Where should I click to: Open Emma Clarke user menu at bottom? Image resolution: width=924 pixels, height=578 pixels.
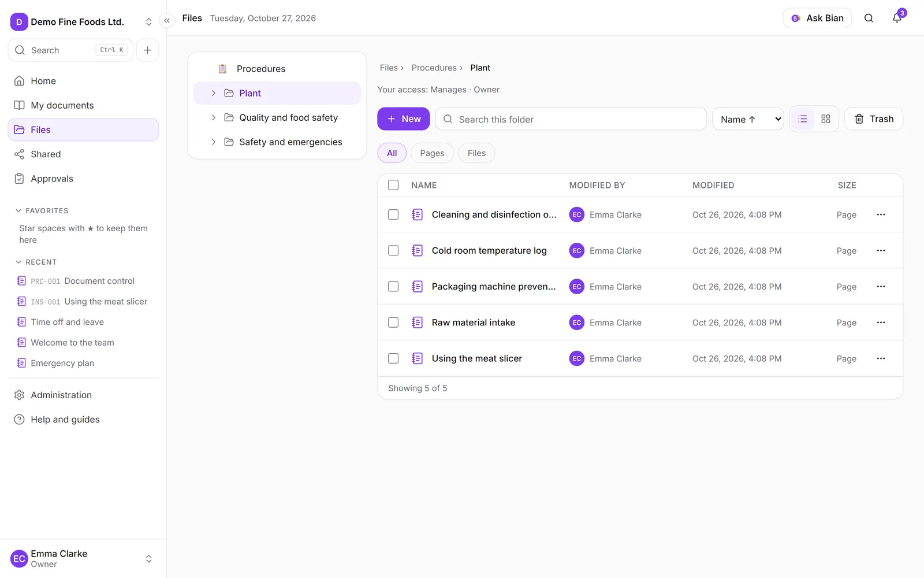(x=83, y=558)
